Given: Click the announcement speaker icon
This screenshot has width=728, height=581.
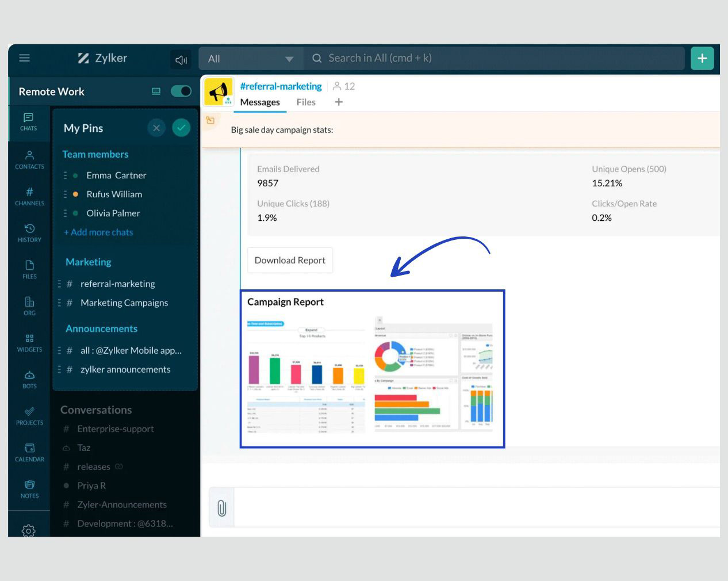Looking at the screenshot, I should pos(181,60).
